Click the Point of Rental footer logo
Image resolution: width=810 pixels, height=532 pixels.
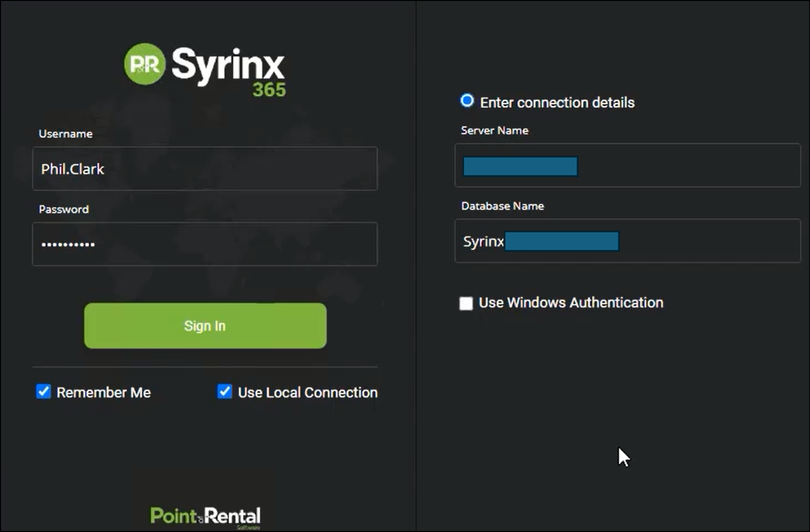[x=205, y=516]
